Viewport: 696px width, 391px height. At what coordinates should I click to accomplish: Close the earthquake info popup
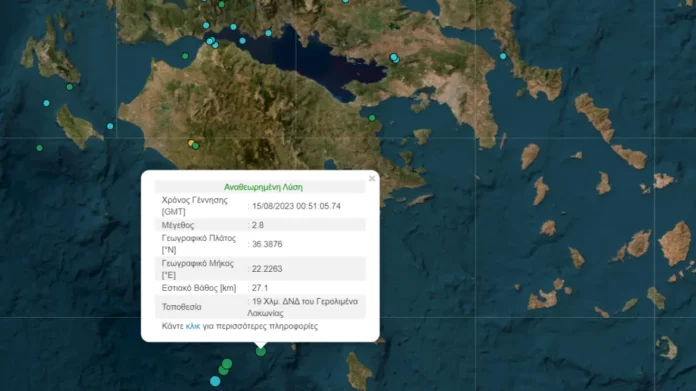(x=372, y=178)
